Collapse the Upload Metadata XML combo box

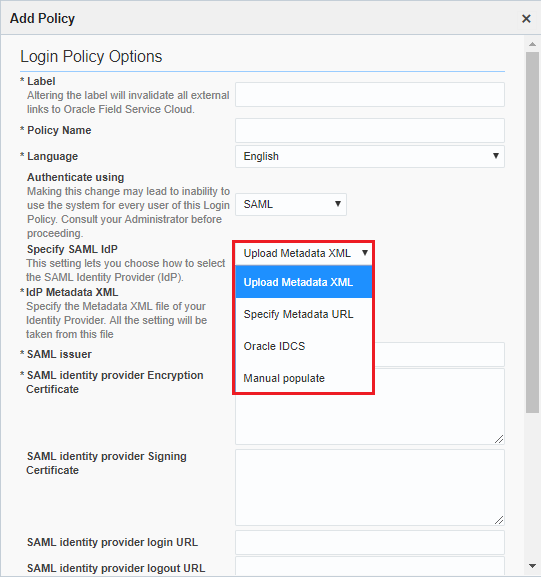[304, 253]
